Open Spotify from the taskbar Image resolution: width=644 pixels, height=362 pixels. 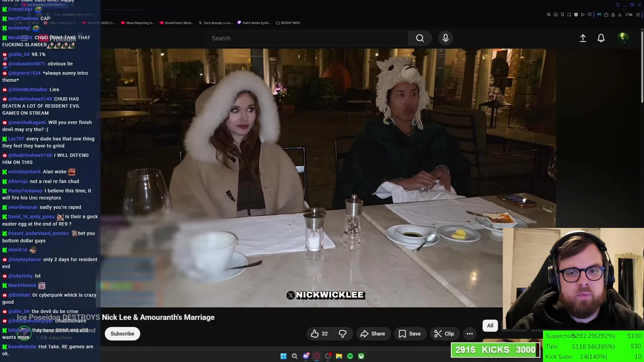[350, 356]
